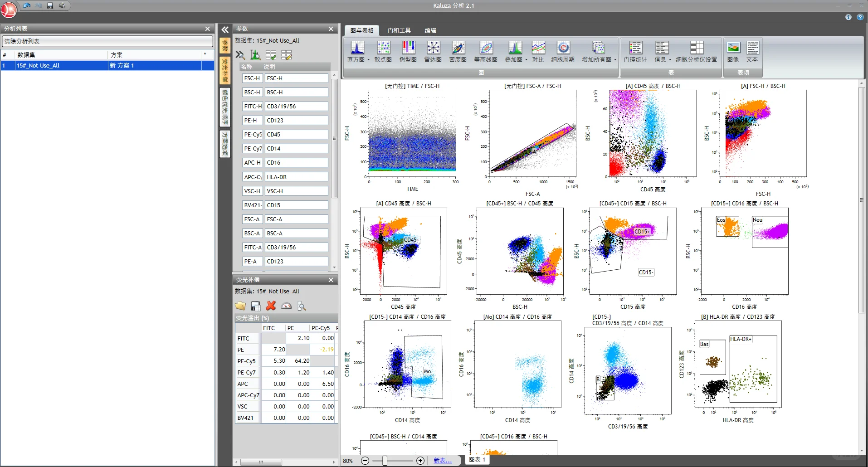
Task: Select the 参数 vertical side tab
Action: (225, 46)
